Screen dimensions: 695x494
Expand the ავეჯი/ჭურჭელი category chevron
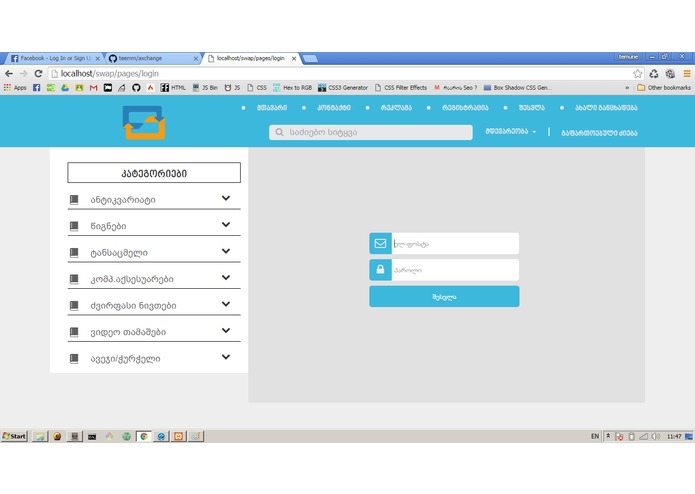226,357
